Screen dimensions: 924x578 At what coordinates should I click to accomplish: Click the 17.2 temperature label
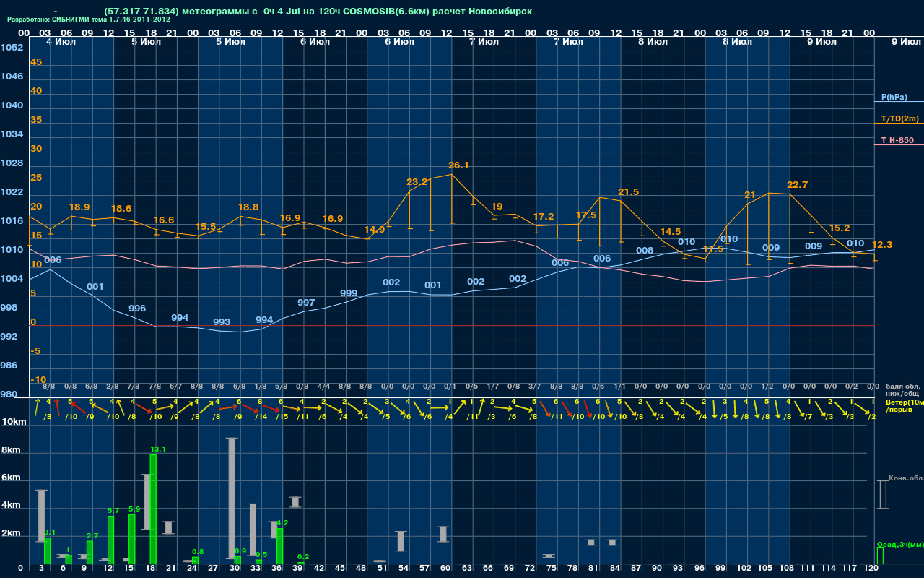click(544, 217)
